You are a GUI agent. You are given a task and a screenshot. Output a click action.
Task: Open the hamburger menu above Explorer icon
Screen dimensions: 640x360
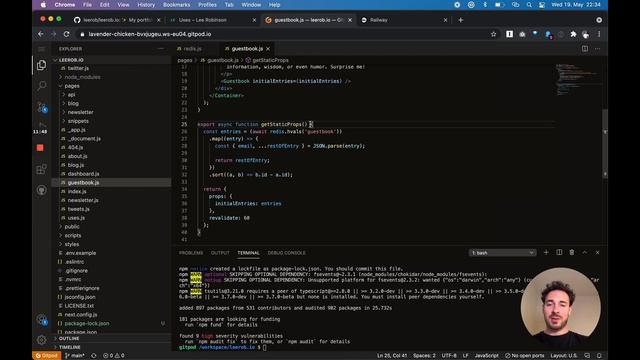coord(41,49)
